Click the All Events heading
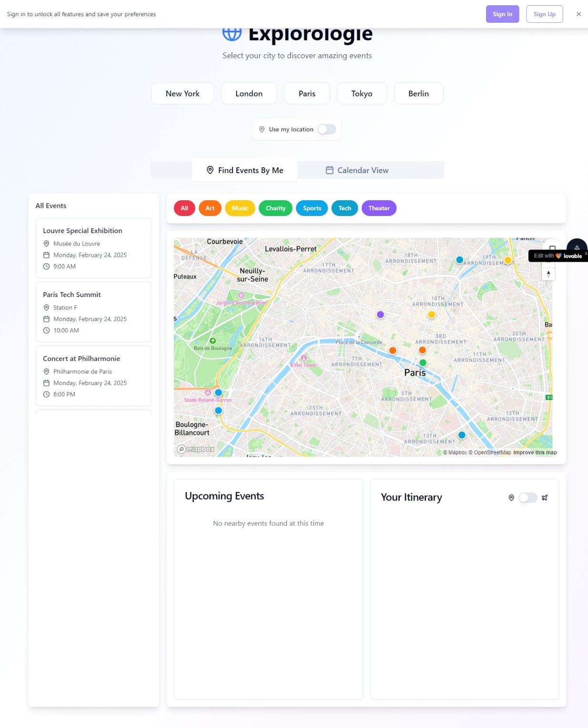The height and width of the screenshot is (728, 588). coord(51,206)
